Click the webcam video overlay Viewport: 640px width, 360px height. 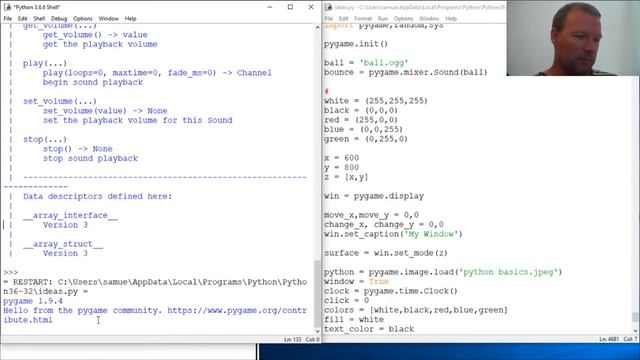pyautogui.click(x=573, y=38)
